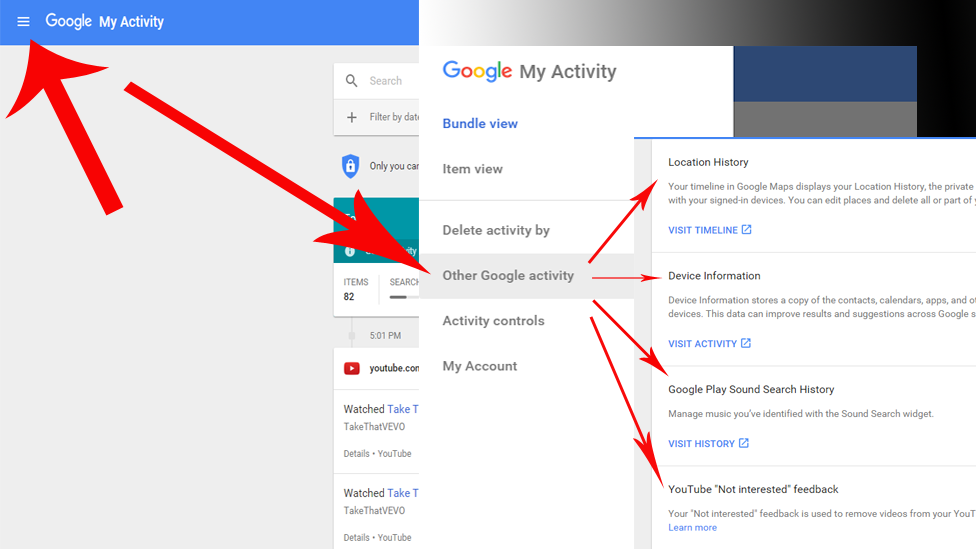Image resolution: width=976 pixels, height=549 pixels.
Task: Open the first Watched Take T video link
Action: click(403, 409)
